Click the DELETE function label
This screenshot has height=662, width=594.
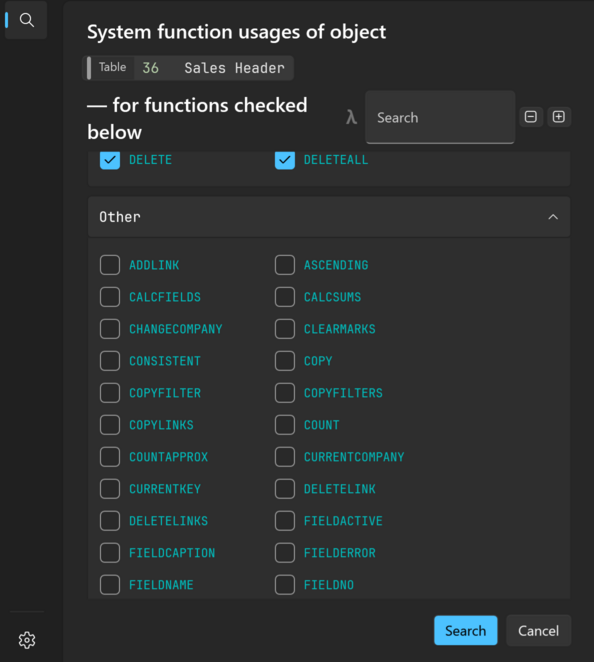coord(150,160)
